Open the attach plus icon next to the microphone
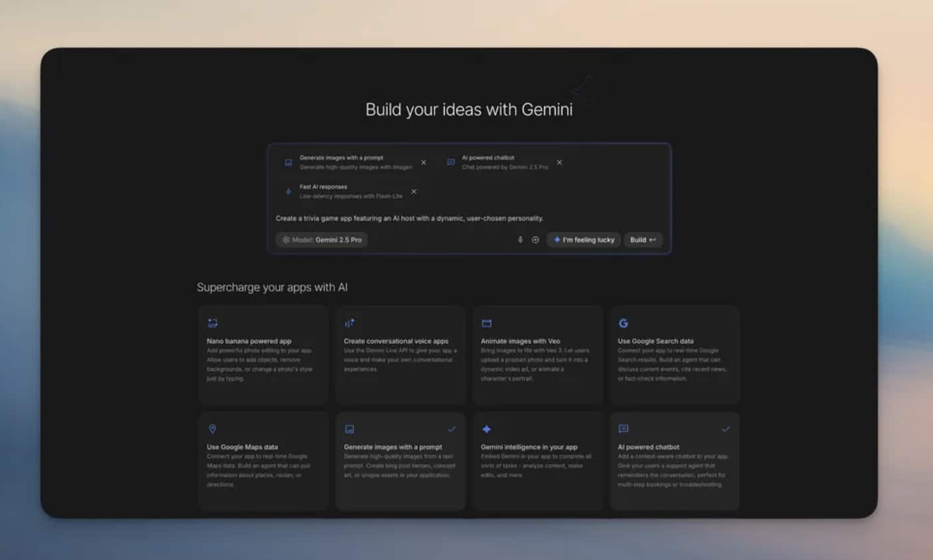Viewport: 933px width, 560px height. [x=535, y=239]
